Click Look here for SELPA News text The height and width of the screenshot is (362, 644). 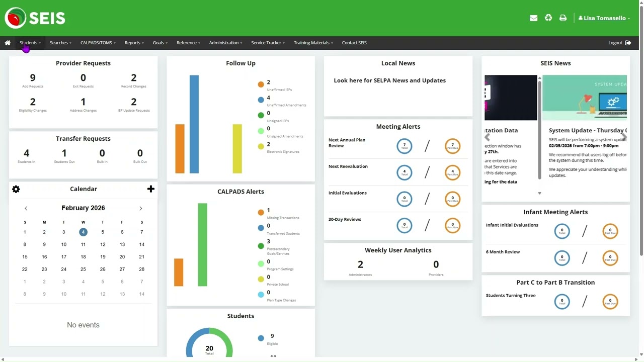pyautogui.click(x=389, y=80)
